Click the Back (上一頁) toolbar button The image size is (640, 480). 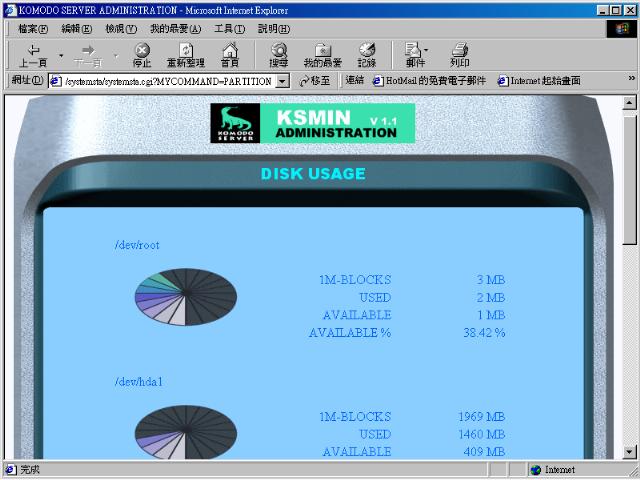33,54
